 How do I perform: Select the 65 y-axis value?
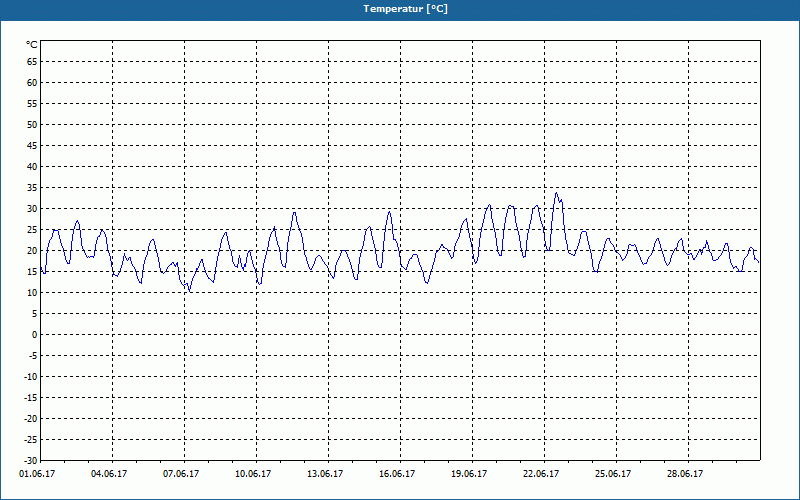pyautogui.click(x=32, y=62)
